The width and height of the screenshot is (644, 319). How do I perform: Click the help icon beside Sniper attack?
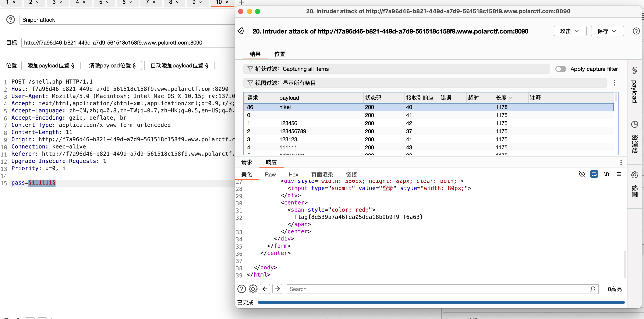11,20
